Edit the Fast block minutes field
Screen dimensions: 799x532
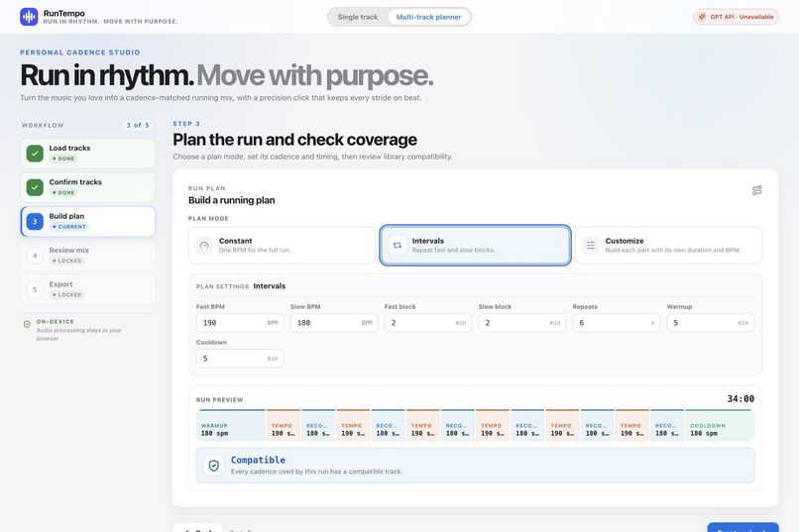(x=428, y=323)
